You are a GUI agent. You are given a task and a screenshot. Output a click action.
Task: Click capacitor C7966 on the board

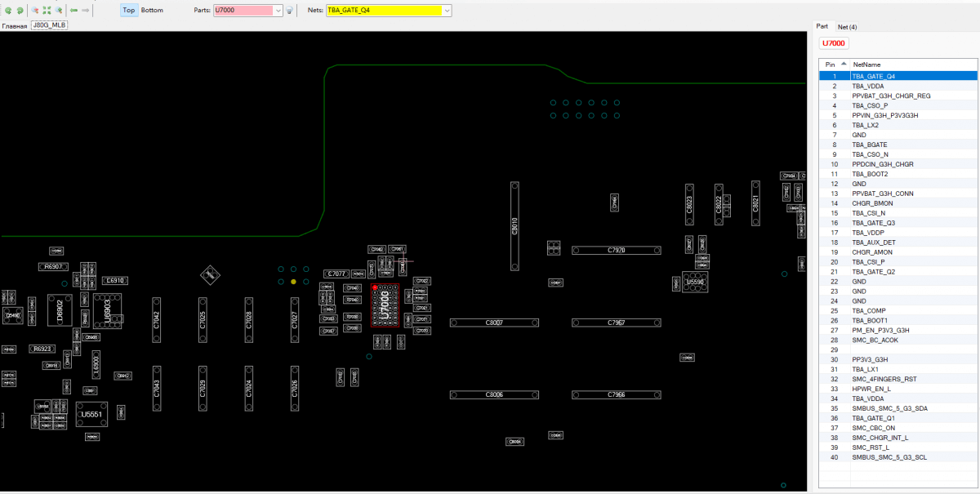click(x=616, y=395)
